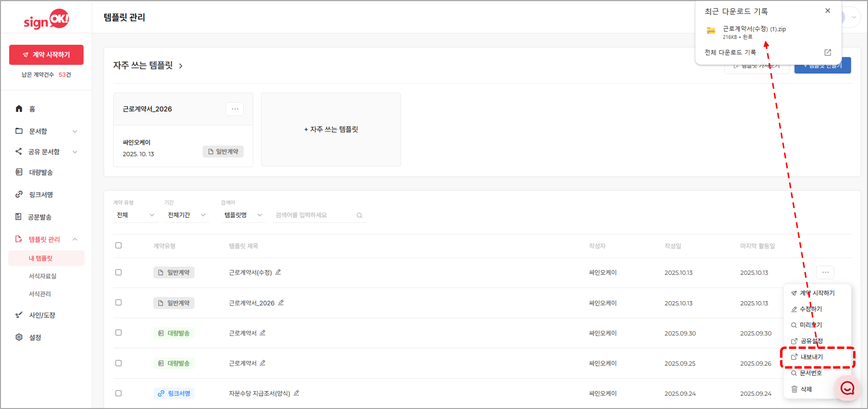
Task: Open full download history external-link icon
Action: click(828, 52)
